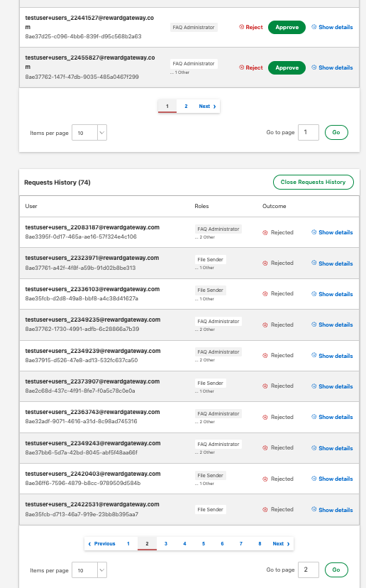Click Rejected icon in user 22349239 row
Viewport: 366px width, 588px height.
tap(265, 356)
